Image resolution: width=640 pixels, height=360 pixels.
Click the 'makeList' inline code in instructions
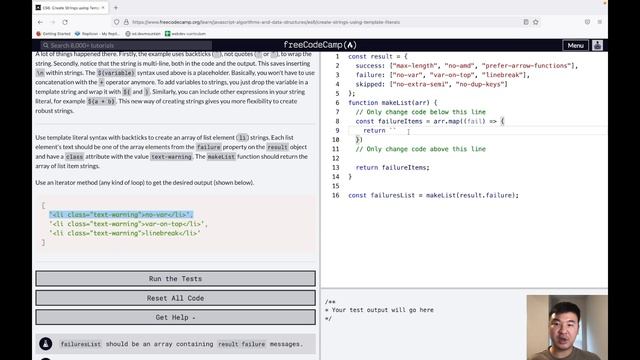point(221,157)
